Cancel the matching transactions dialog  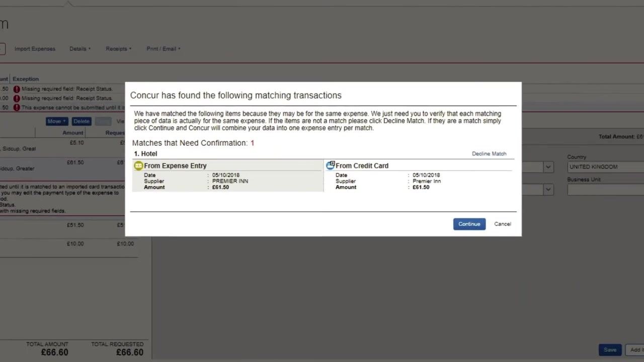502,224
